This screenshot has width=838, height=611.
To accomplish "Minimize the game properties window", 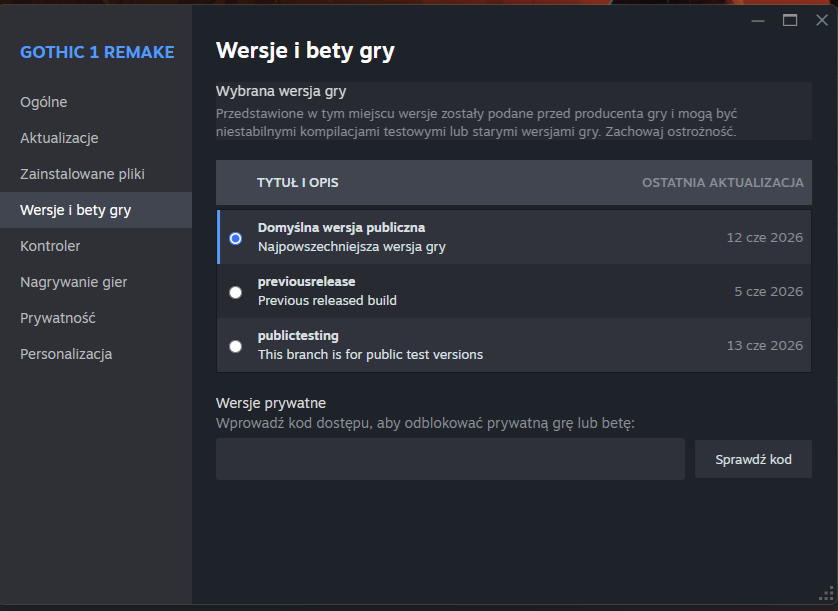I will coord(758,21).
